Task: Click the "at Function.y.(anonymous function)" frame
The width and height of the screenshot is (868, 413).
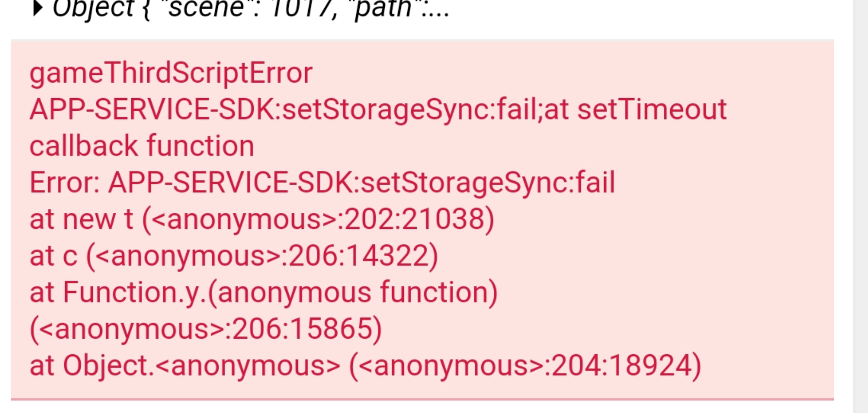Action: [x=263, y=293]
